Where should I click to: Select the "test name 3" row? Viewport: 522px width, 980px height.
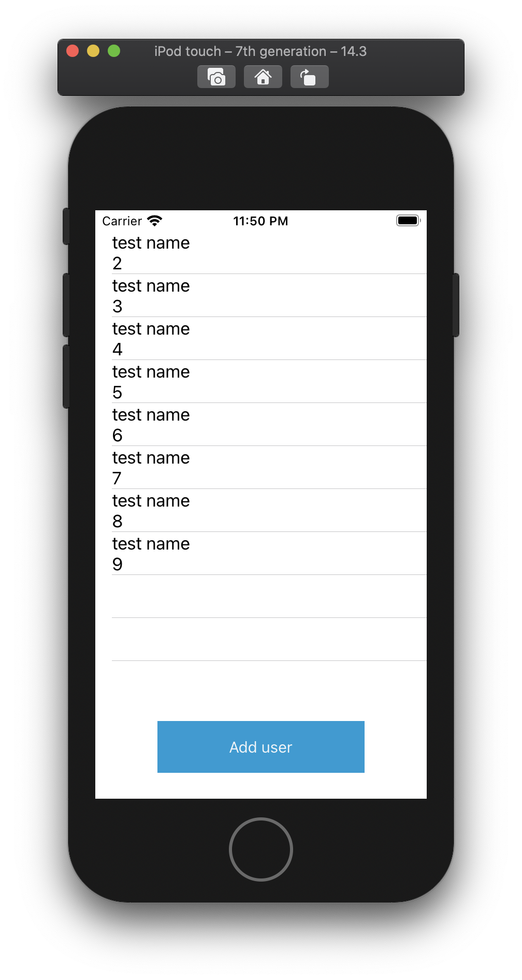(x=261, y=296)
